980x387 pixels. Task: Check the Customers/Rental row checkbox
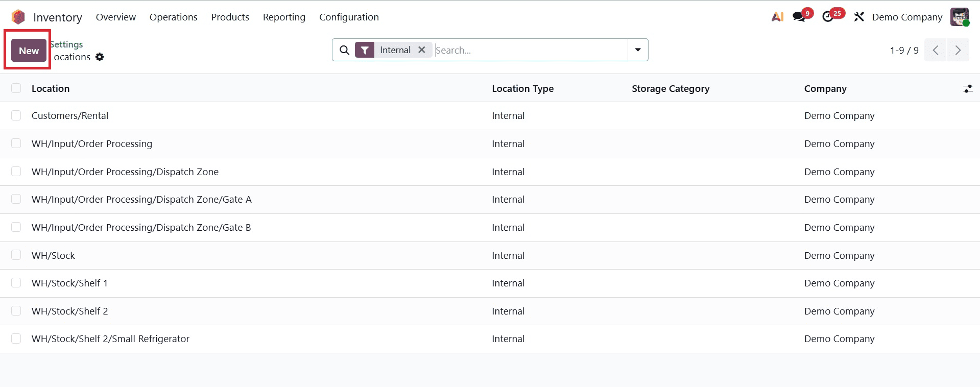pyautogui.click(x=16, y=115)
